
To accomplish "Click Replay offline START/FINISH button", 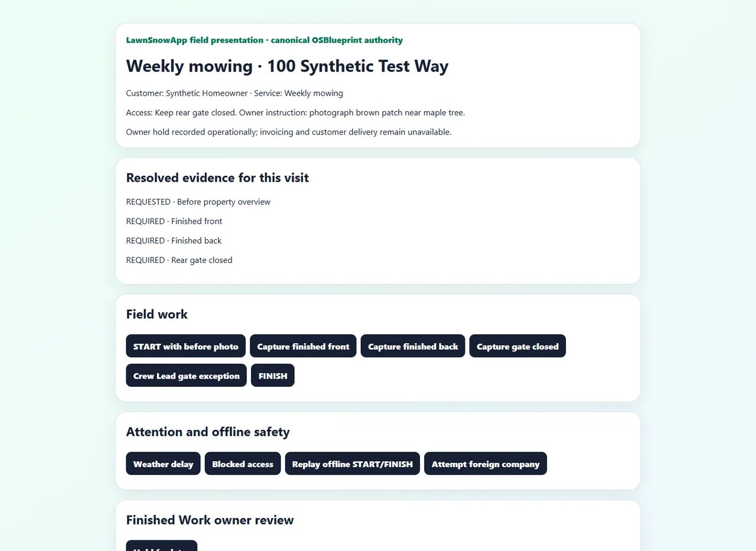I will coord(353,464).
